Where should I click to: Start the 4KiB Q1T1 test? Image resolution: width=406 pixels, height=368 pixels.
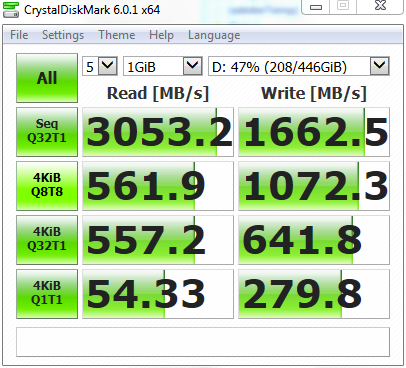(47, 294)
